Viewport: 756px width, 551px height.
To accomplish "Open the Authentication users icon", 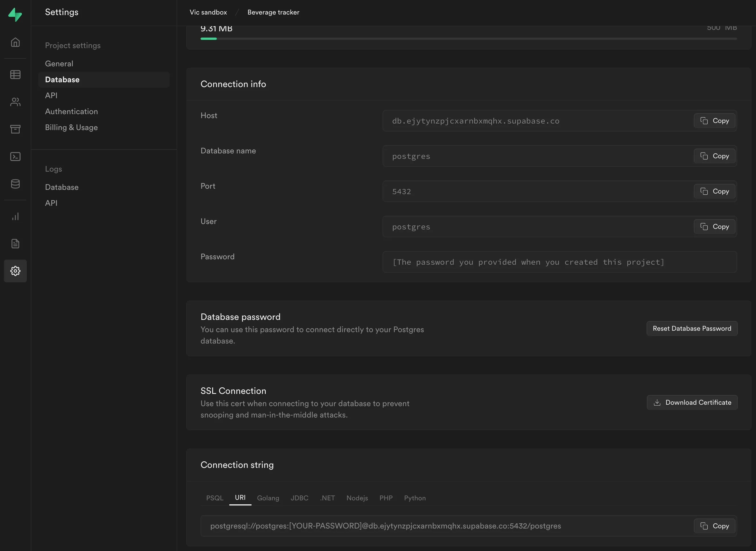I will click(15, 102).
